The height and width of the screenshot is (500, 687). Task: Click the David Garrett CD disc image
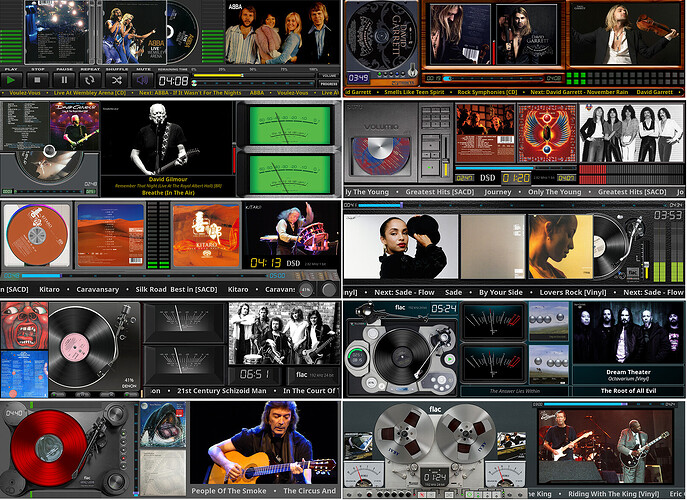point(379,35)
